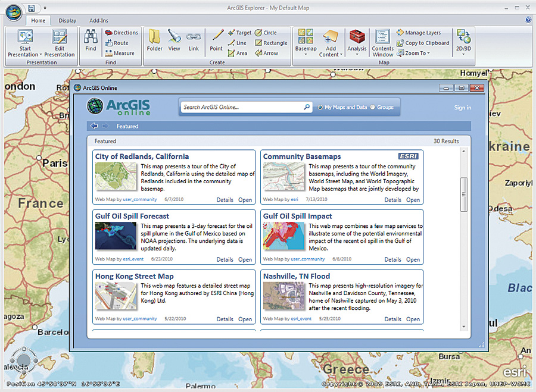
Task: Switch to the Home ribbon tab
Action: click(x=38, y=20)
